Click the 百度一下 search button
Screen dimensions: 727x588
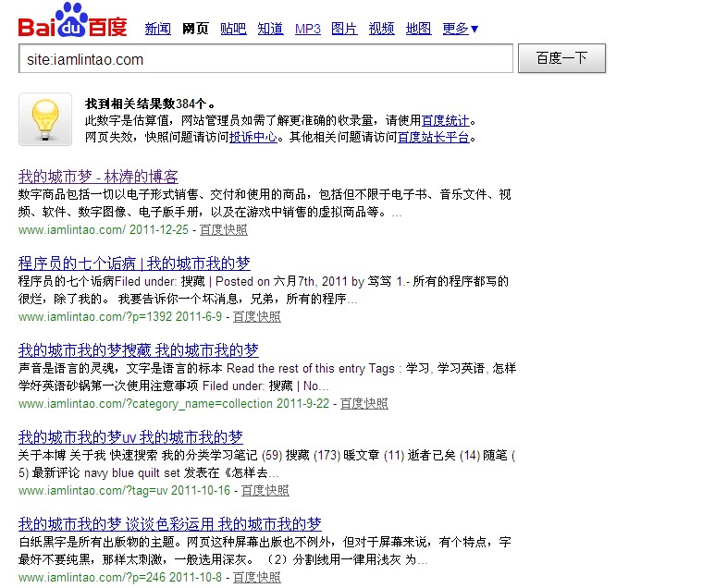point(561,58)
